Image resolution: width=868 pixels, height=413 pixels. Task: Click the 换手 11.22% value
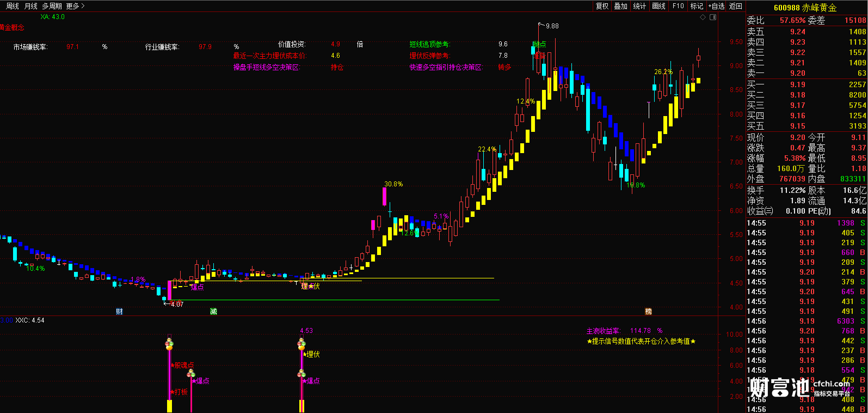pyautogui.click(x=793, y=191)
